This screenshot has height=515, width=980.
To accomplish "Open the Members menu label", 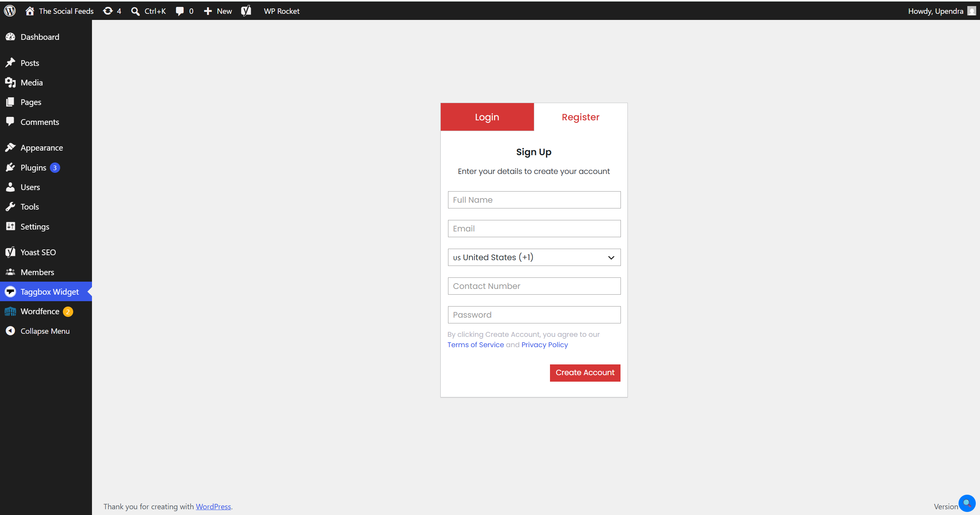I will tap(37, 272).
